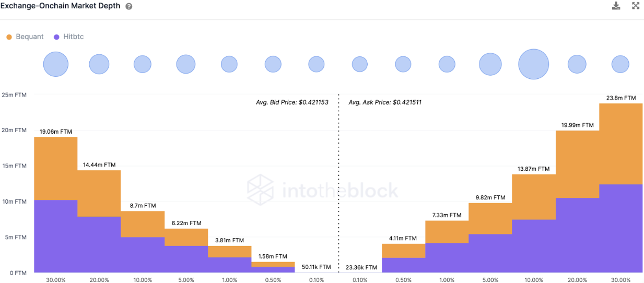The width and height of the screenshot is (644, 283).
Task: Open the help question mark icon
Action: click(129, 6)
